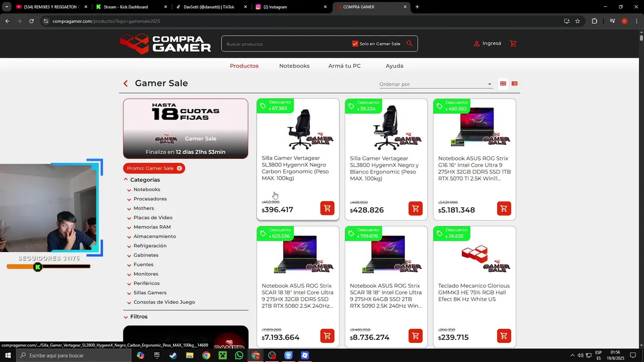The image size is (644, 362).
Task: Open Epic Games from taskbar
Action: tap(156, 355)
